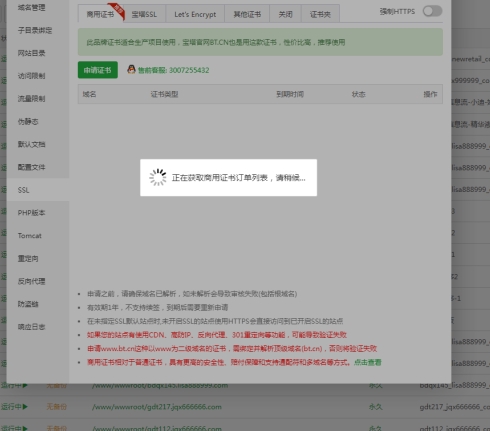Click the www.bt.cn domain warning note
The height and width of the screenshot is (431, 490).
[232, 349]
